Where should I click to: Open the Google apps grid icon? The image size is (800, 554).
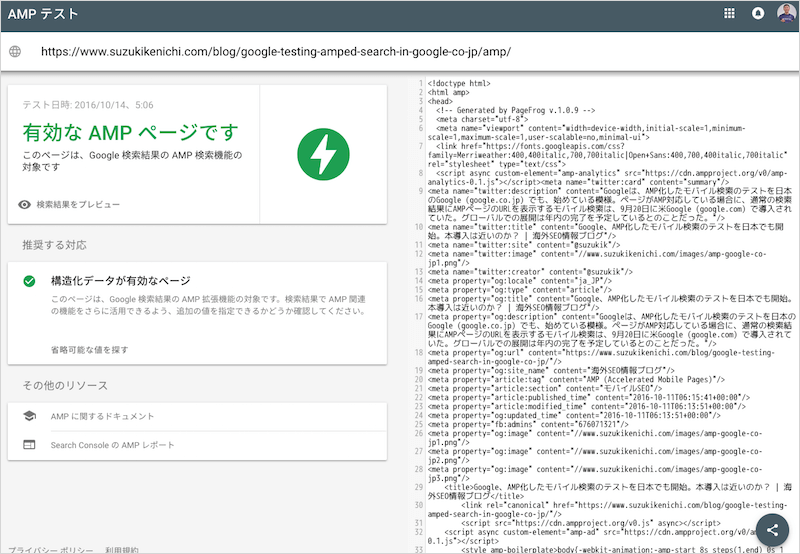tap(729, 13)
